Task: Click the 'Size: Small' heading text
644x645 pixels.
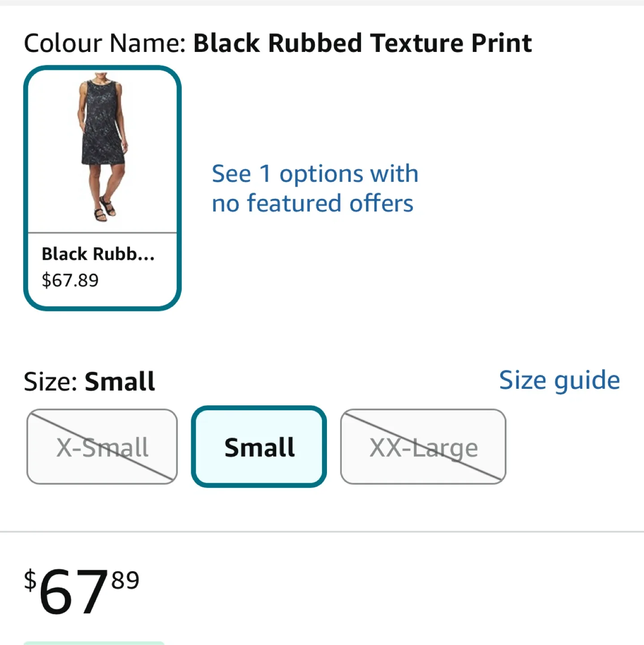Action: [x=89, y=381]
